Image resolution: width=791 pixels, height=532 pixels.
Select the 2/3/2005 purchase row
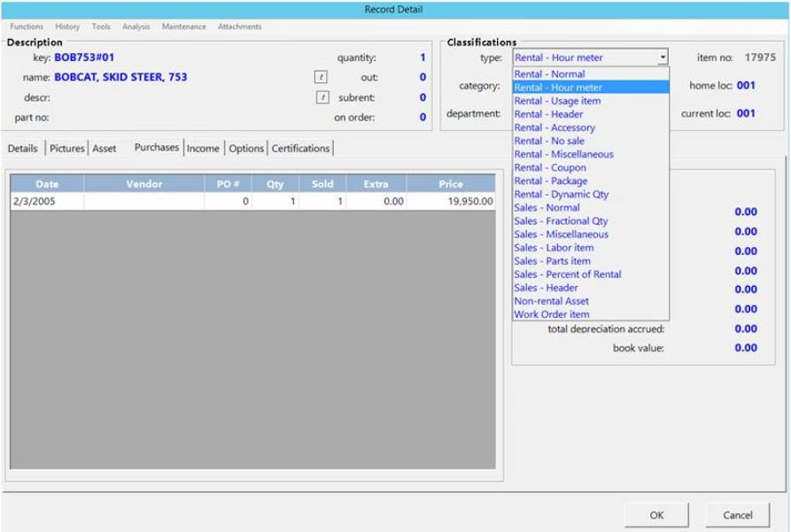pyautogui.click(x=252, y=202)
